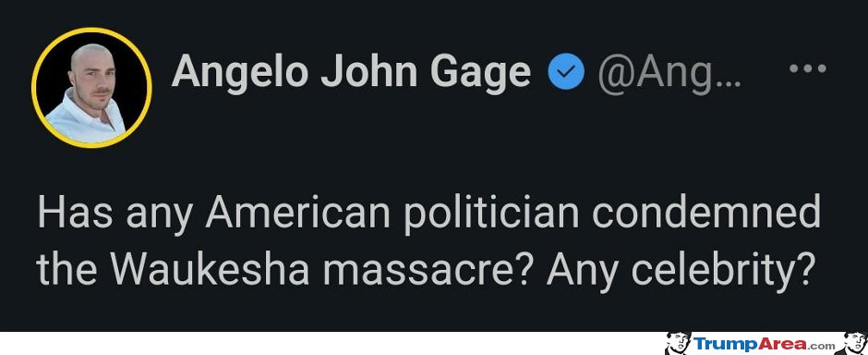Image resolution: width=868 pixels, height=355 pixels.
Task: Open the three-dot more options menu
Action: 808,68
